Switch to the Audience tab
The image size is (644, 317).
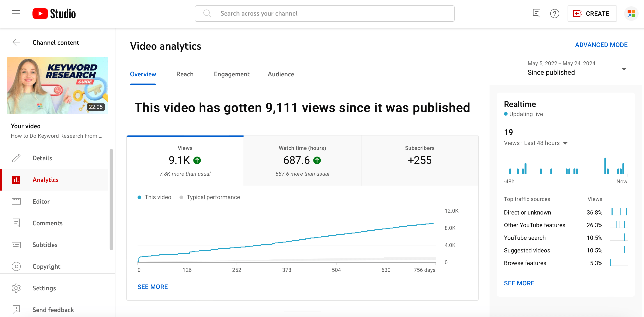[281, 74]
